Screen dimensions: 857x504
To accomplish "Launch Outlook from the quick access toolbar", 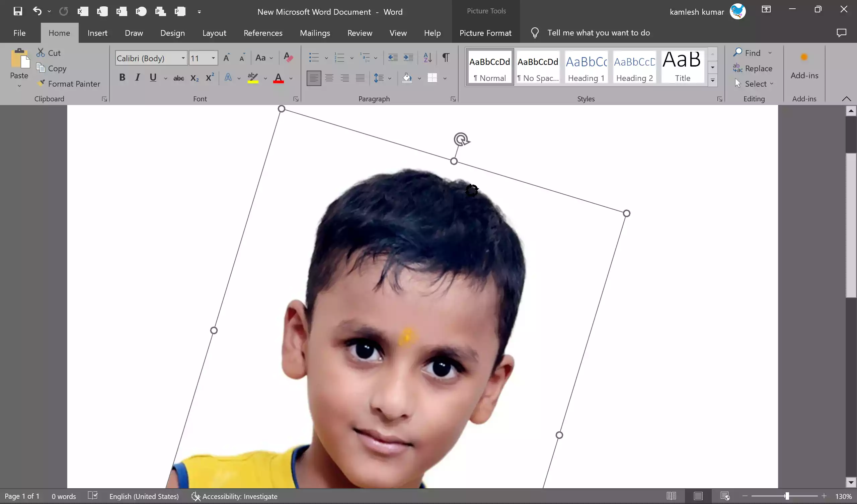I will coord(122,12).
